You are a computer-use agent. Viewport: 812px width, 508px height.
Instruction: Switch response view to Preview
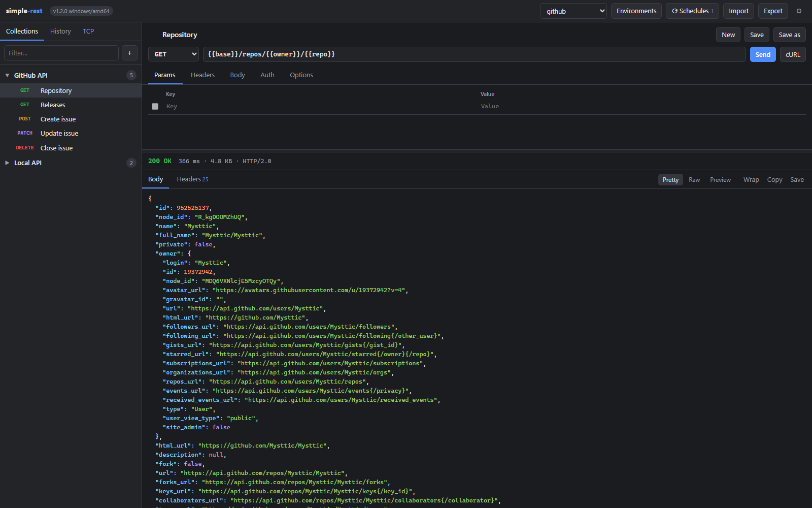pyautogui.click(x=720, y=180)
